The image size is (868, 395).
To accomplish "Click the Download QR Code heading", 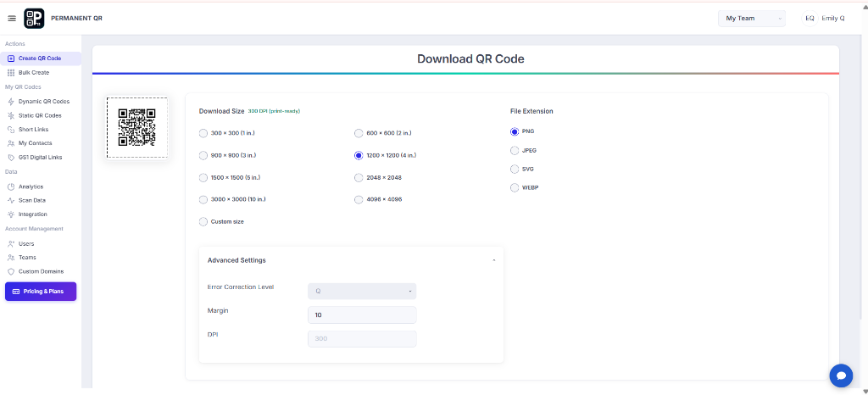I will 470,58.
